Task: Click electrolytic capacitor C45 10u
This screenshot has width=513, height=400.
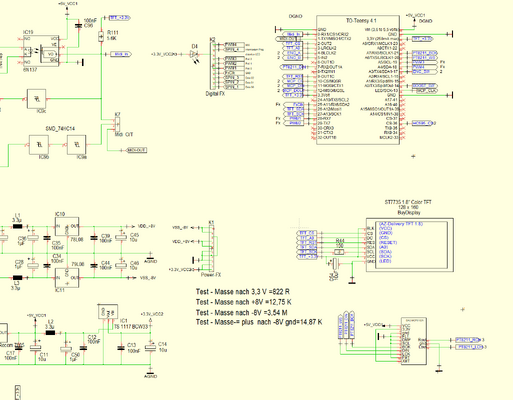Action: pyautogui.click(x=121, y=238)
